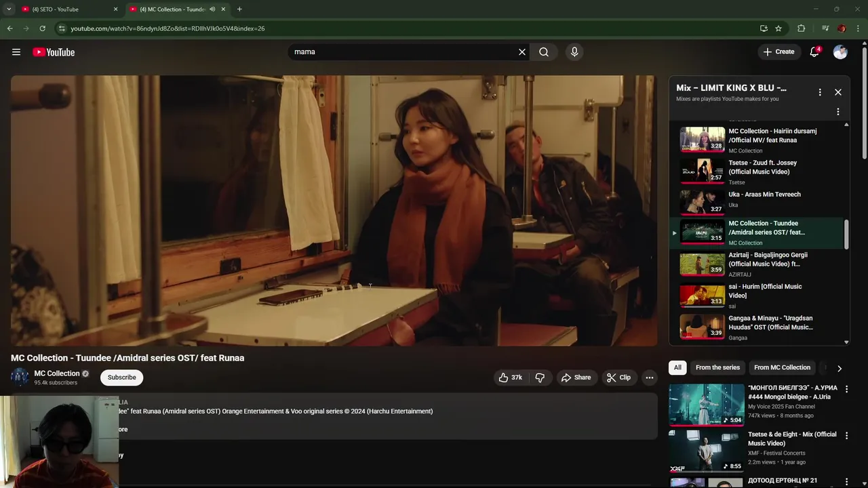Reload the page in the browser
868x488 pixels.
[42, 28]
